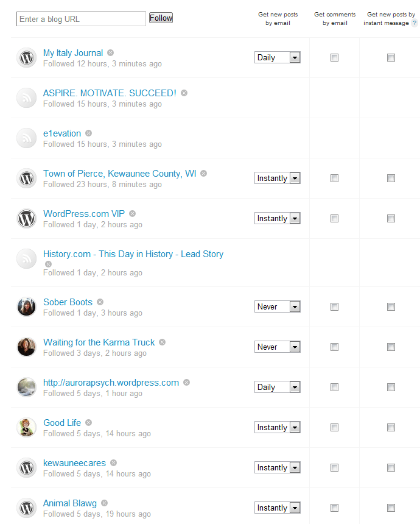Open the Instantly dropdown for kewauneecares
This screenshot has width=420, height=524.
point(278,468)
